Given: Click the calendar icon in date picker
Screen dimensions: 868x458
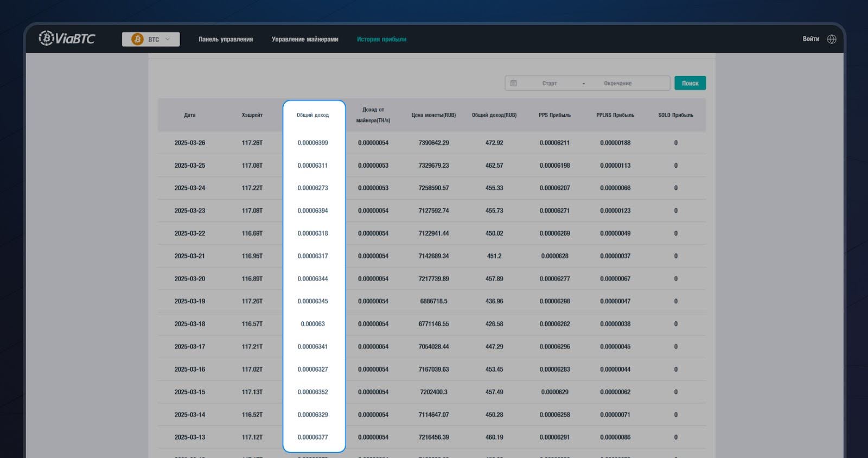Looking at the screenshot, I should [x=514, y=83].
